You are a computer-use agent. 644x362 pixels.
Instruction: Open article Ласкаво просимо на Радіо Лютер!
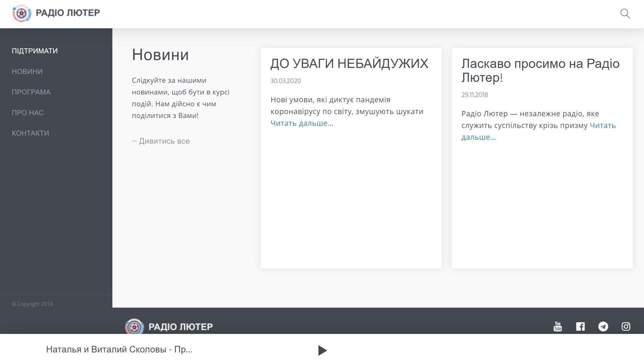point(540,70)
